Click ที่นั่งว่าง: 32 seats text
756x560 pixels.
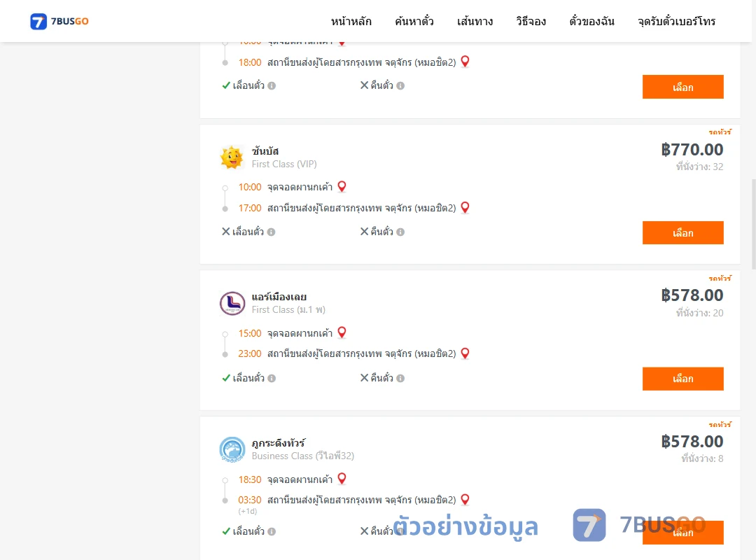click(699, 167)
